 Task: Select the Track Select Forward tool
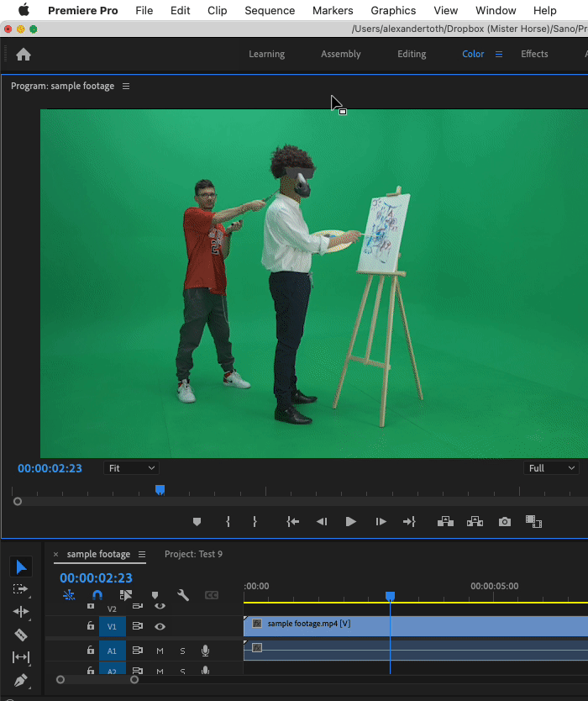(x=20, y=589)
